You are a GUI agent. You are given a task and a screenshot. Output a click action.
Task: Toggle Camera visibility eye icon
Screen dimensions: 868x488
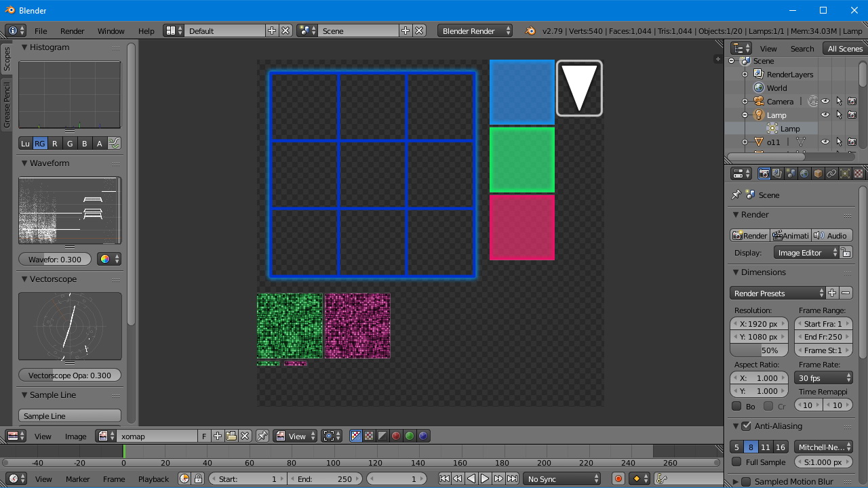click(825, 101)
